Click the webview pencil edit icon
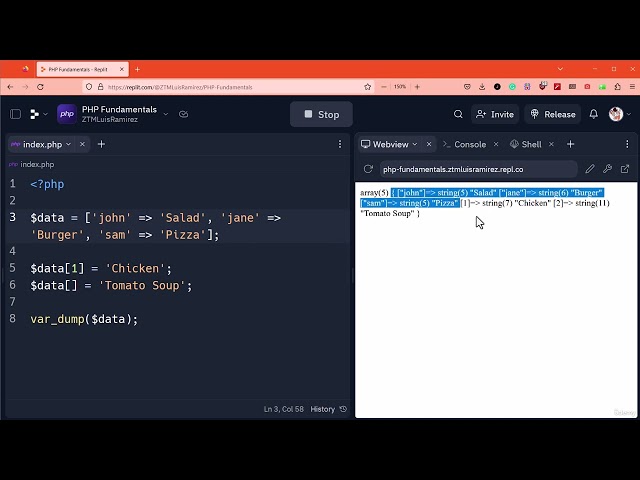This screenshot has width=640, height=480. [589, 169]
